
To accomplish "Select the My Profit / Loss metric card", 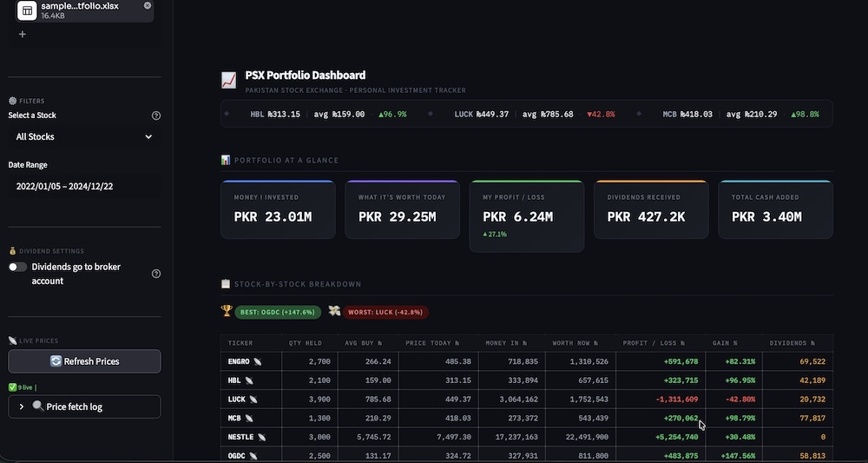I will (526, 215).
